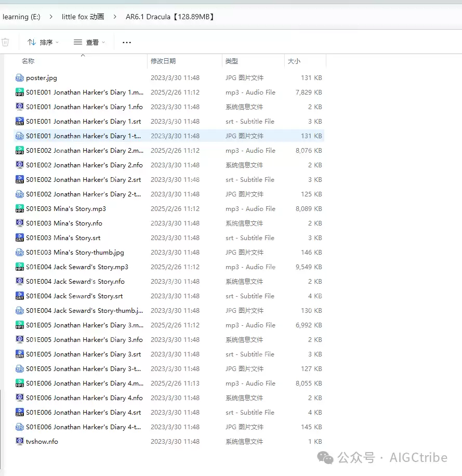Open the SRT icon for S01E001 Jonathan Harker's Diary 1.srt
Viewport: 462px width, 476px height.
click(x=19, y=121)
